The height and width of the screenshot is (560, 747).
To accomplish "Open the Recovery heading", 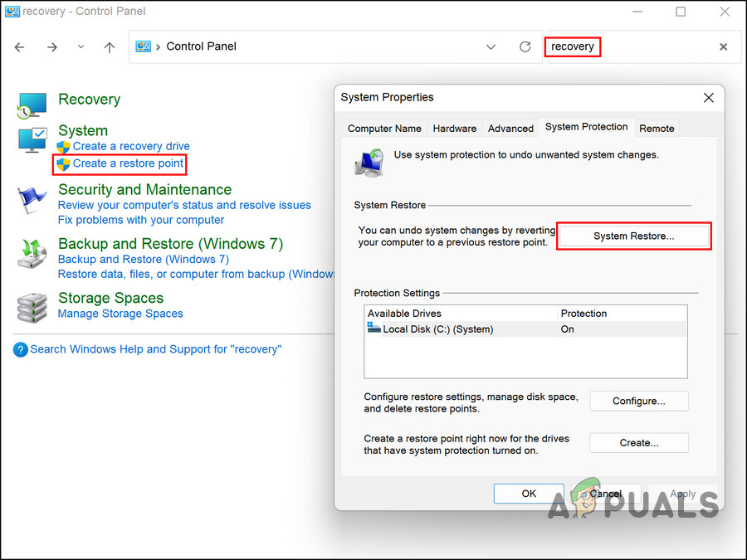I will pyautogui.click(x=89, y=99).
